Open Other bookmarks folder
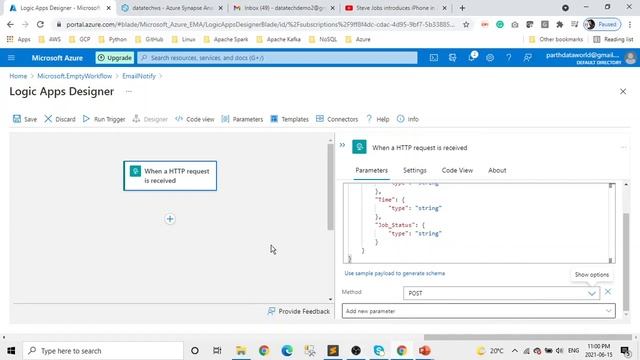 point(556,39)
